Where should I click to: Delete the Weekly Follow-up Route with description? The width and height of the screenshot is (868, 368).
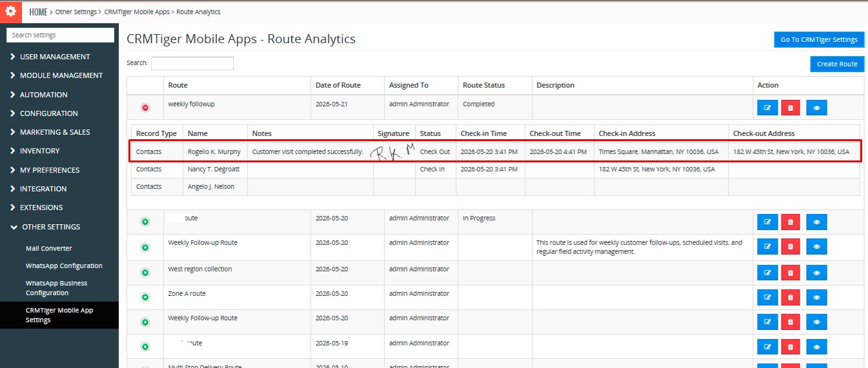[791, 247]
